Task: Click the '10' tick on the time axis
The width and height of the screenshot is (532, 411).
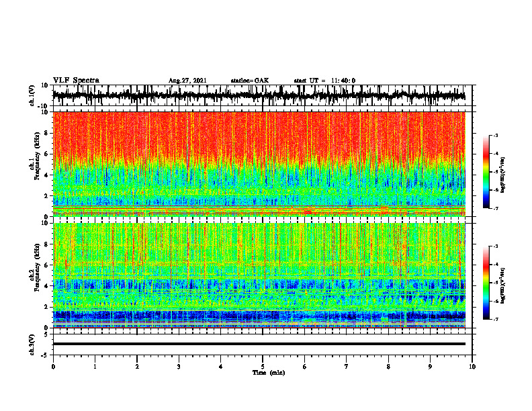Action: pyautogui.click(x=472, y=367)
